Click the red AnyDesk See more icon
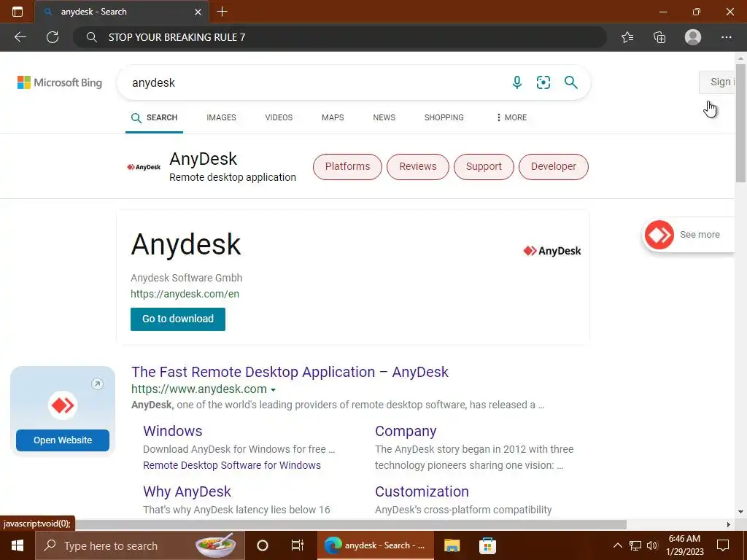The image size is (747, 560). click(x=659, y=235)
